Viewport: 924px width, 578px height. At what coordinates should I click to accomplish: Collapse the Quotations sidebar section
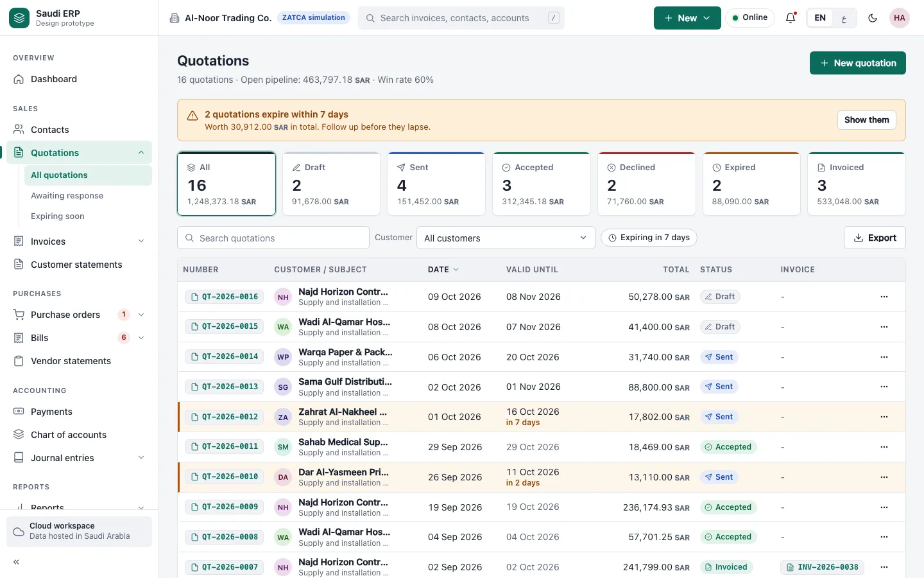pyautogui.click(x=141, y=153)
